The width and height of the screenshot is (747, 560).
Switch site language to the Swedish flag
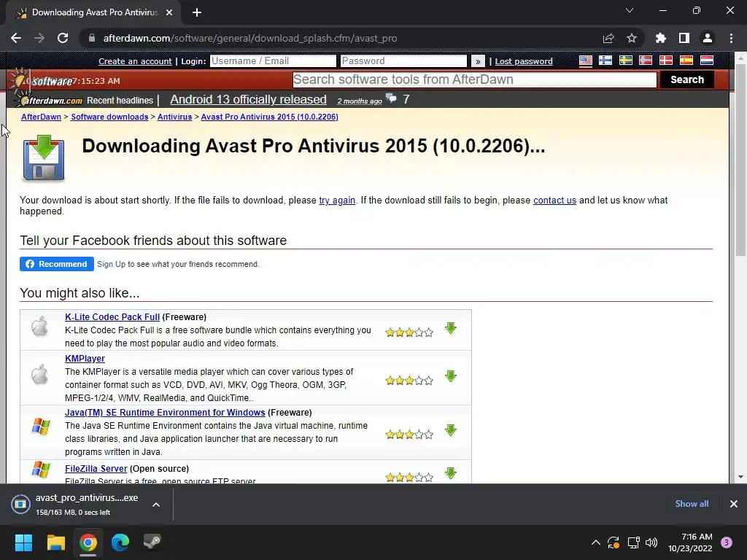(625, 61)
